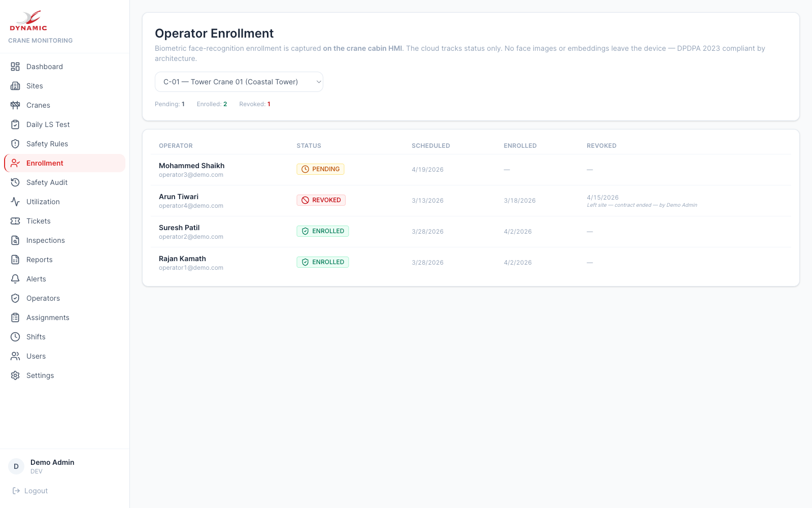
Task: Click the Tickets icon in sidebar
Action: 15,221
